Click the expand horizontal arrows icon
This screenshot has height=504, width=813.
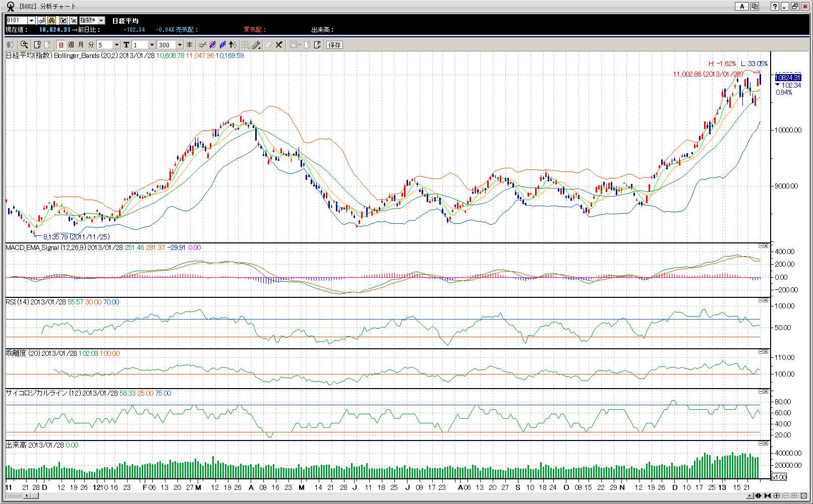point(758,496)
